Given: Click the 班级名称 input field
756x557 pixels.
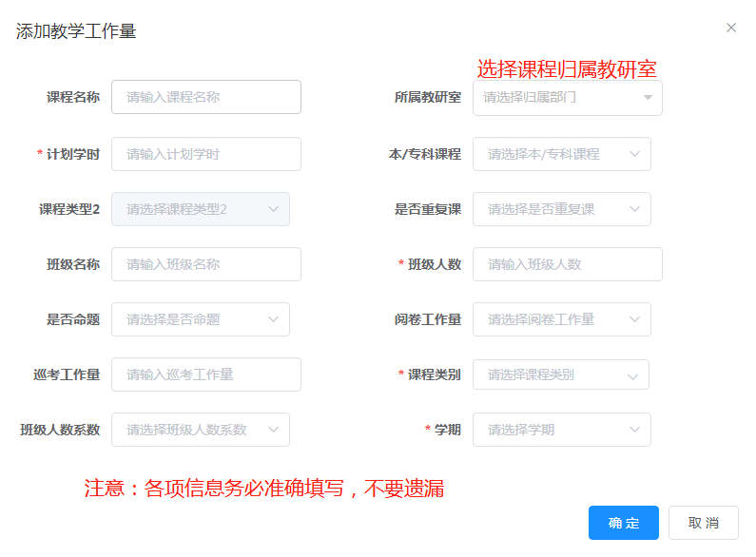Looking at the screenshot, I should (206, 264).
